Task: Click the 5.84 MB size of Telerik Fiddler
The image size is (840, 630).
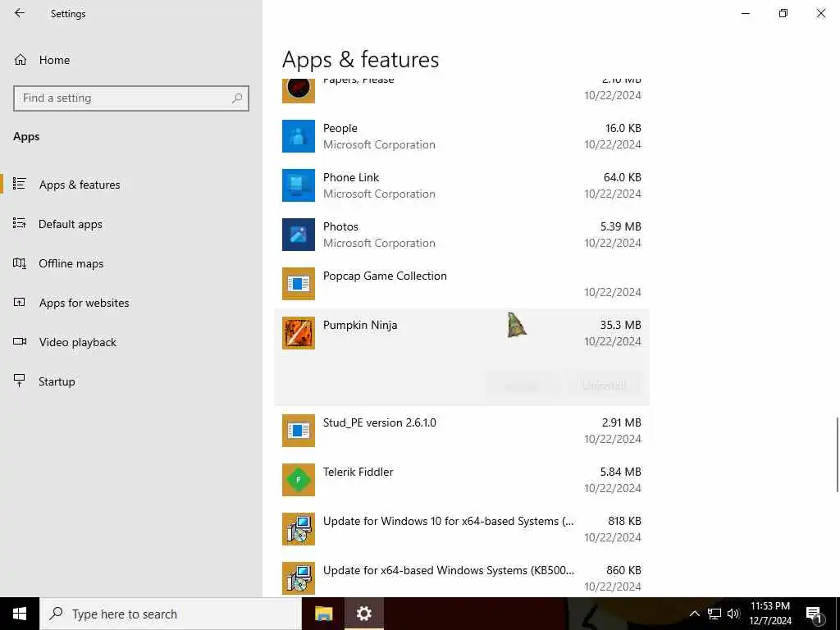Action: pos(620,472)
